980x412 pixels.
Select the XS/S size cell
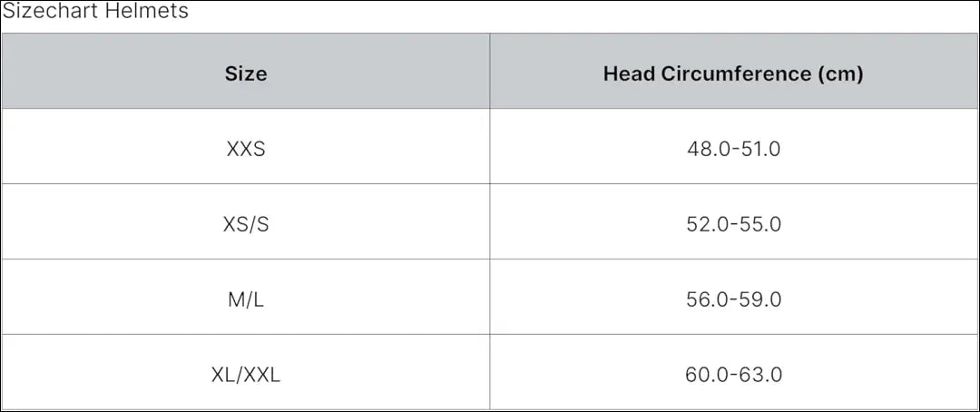click(x=246, y=224)
